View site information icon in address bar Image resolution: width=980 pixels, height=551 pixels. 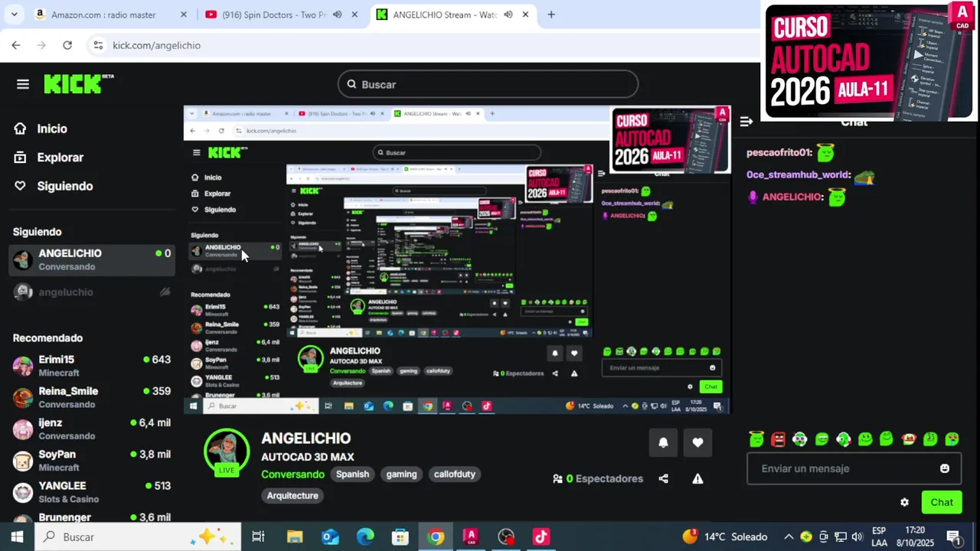(x=97, y=45)
